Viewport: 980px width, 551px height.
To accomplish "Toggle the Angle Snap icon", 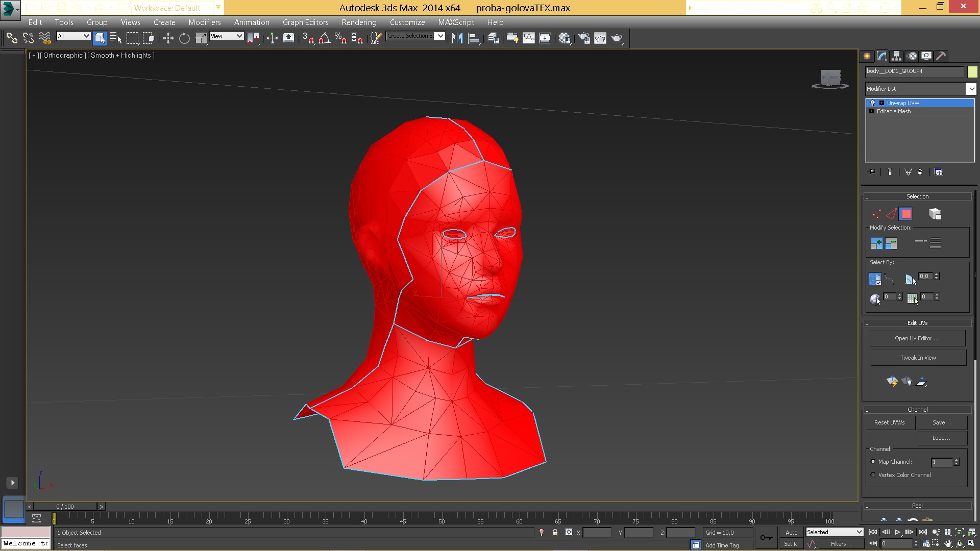I will click(324, 38).
